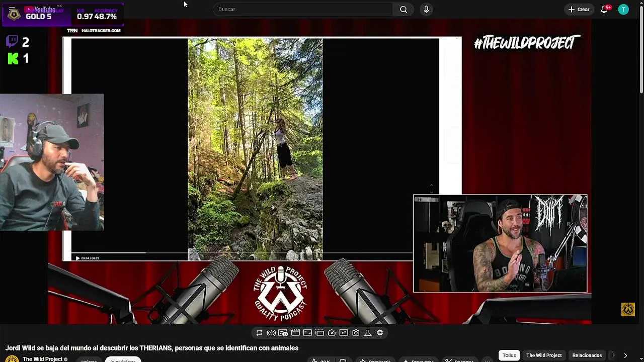
Task: Click into the Buscar search field
Action: 303,9
